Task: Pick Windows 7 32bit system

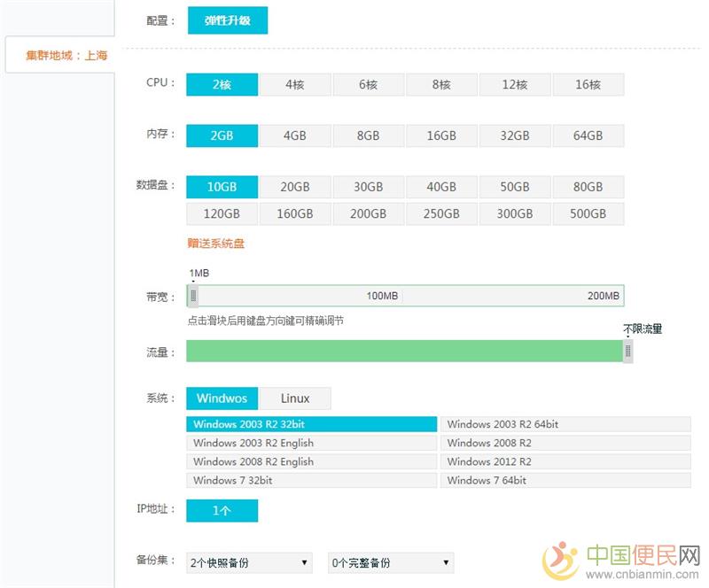Action: pos(311,480)
